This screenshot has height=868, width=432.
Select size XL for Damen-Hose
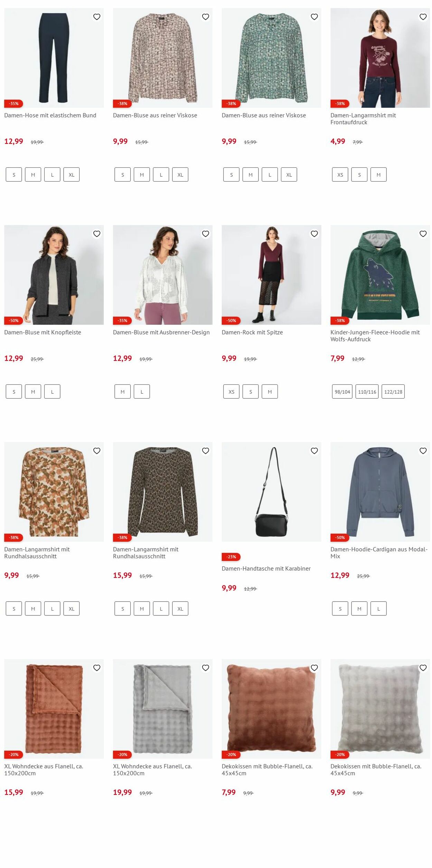click(x=72, y=175)
